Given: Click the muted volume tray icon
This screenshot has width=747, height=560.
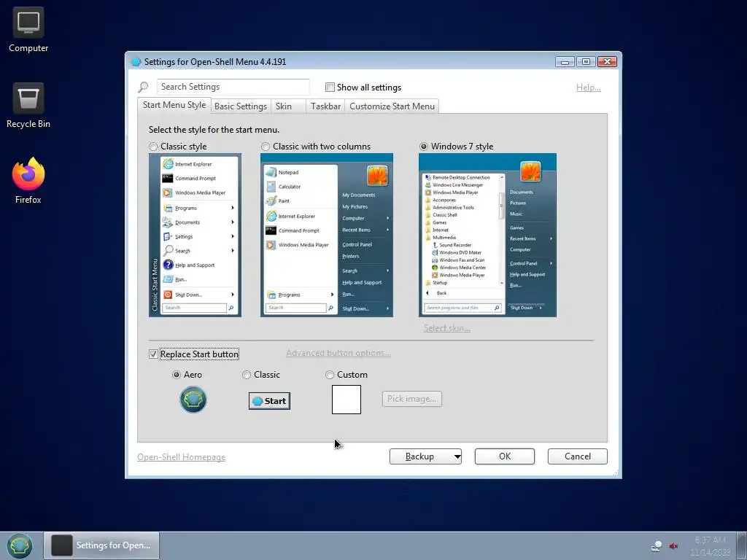Looking at the screenshot, I should 673,545.
